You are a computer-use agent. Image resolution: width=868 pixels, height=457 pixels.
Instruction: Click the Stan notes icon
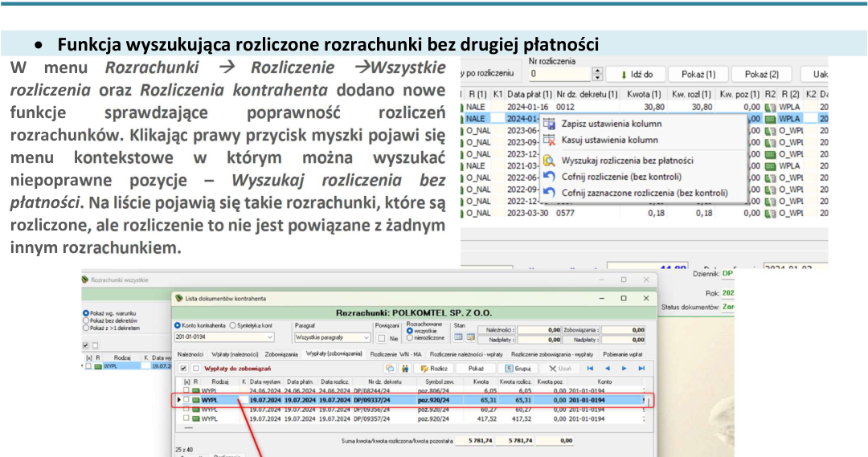click(470, 337)
